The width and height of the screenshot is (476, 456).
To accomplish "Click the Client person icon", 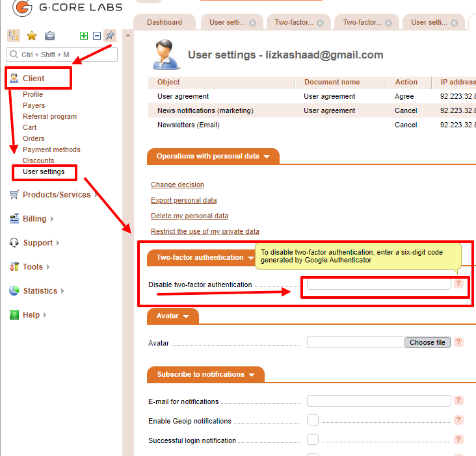I will (x=14, y=78).
